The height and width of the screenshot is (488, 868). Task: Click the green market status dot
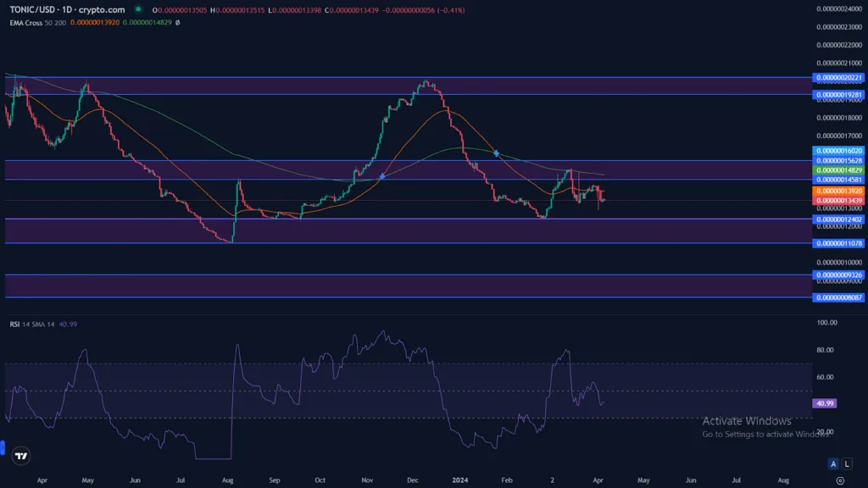[x=138, y=9]
